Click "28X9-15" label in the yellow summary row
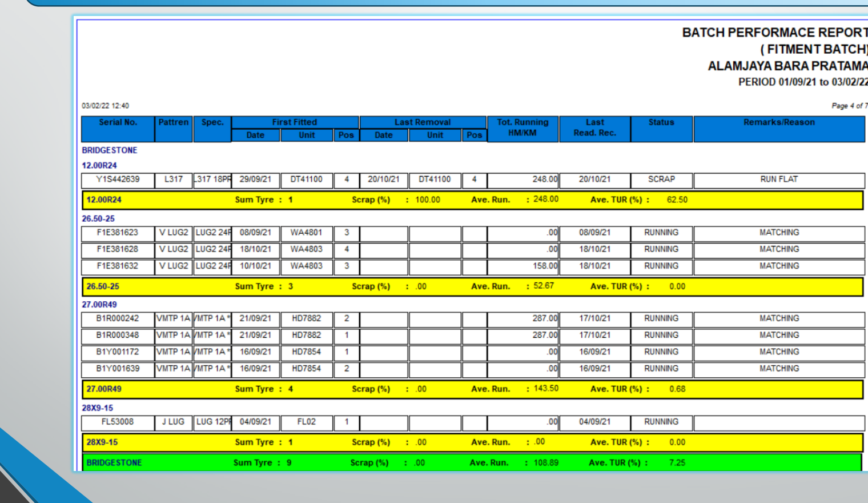Viewport: 868px width, 503px height. pyautogui.click(x=102, y=442)
